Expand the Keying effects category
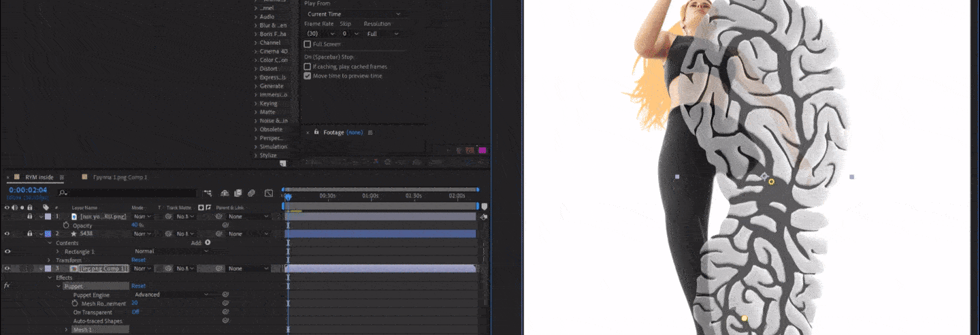This screenshot has width=980, height=335. point(256,103)
